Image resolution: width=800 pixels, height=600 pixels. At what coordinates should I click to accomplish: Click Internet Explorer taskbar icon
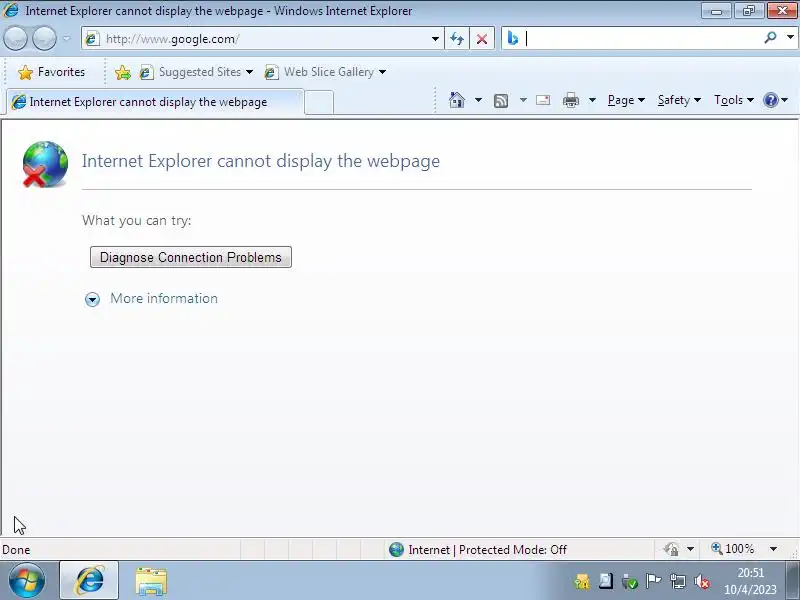click(89, 581)
